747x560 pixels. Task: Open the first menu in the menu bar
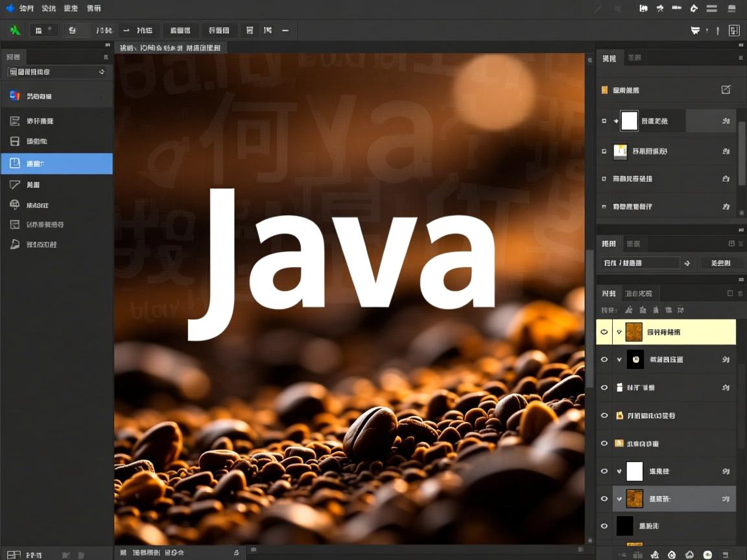coord(26,8)
